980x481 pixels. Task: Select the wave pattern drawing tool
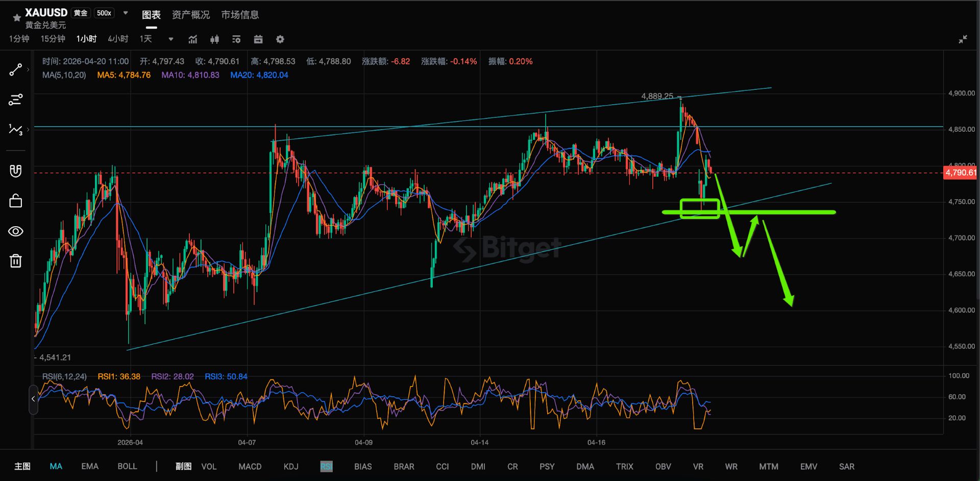tap(15, 130)
